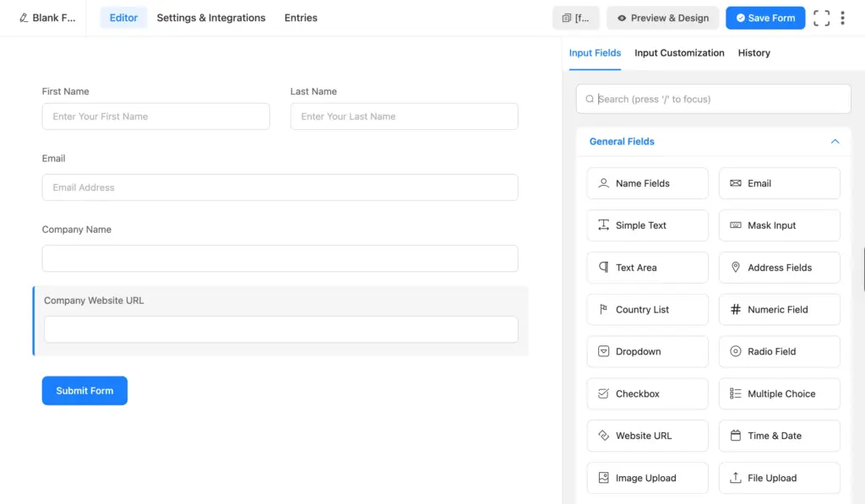The height and width of the screenshot is (504, 865).
Task: Click Preview & Design button
Action: click(662, 18)
